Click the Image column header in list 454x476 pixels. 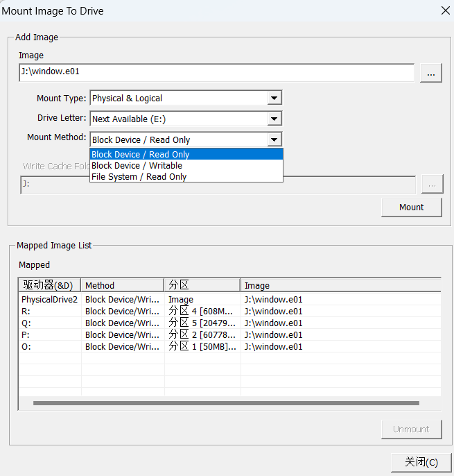click(340, 285)
